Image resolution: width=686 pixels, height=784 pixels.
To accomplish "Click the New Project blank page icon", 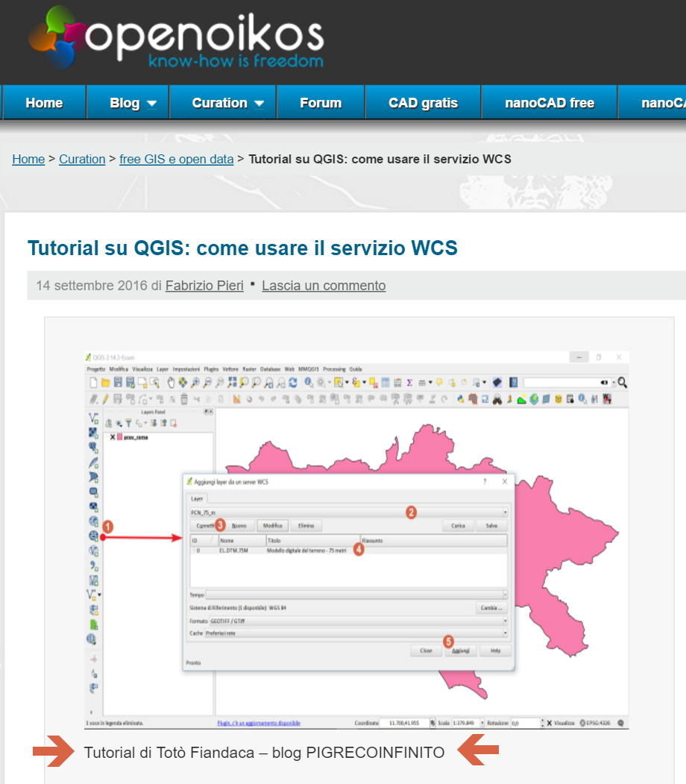I will tap(94, 383).
